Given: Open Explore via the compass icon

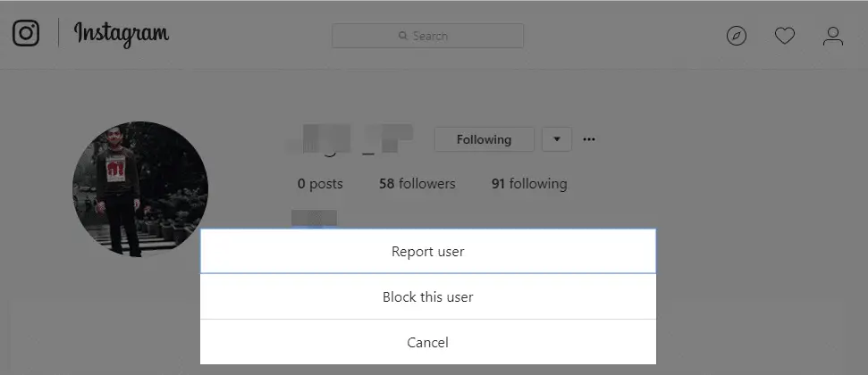Looking at the screenshot, I should (737, 37).
